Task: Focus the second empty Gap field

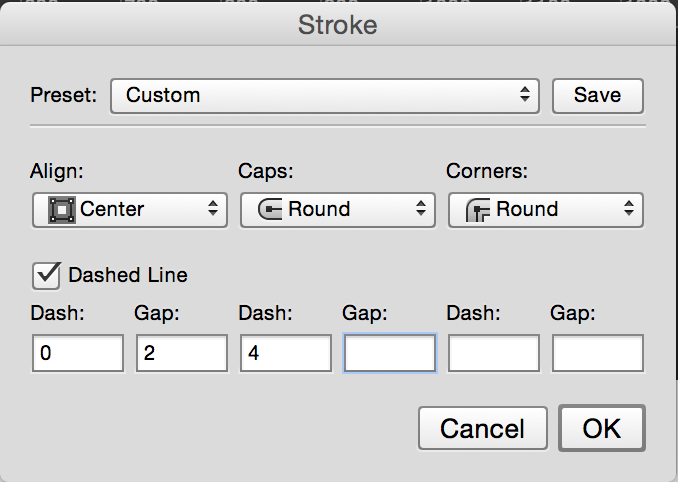Action: point(390,353)
